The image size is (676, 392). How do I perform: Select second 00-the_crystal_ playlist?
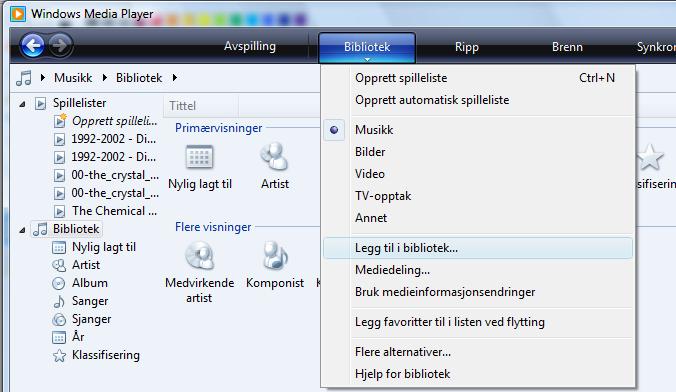115,193
